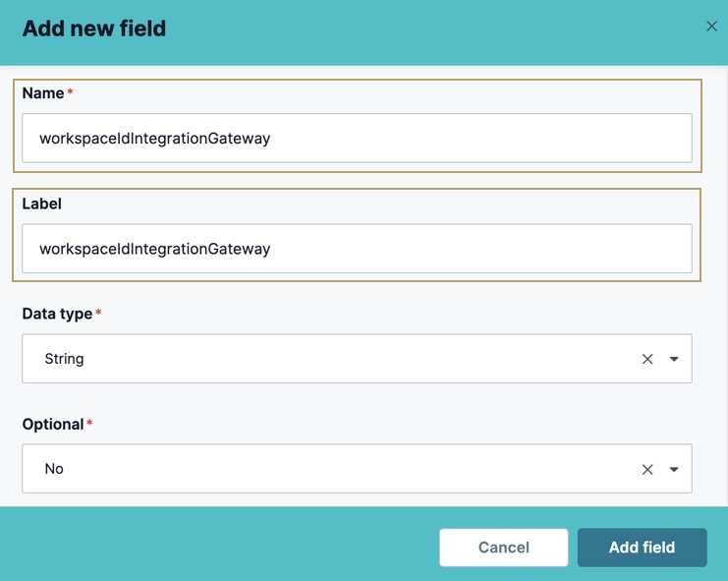Clear the Optional No selection

pyautogui.click(x=647, y=469)
